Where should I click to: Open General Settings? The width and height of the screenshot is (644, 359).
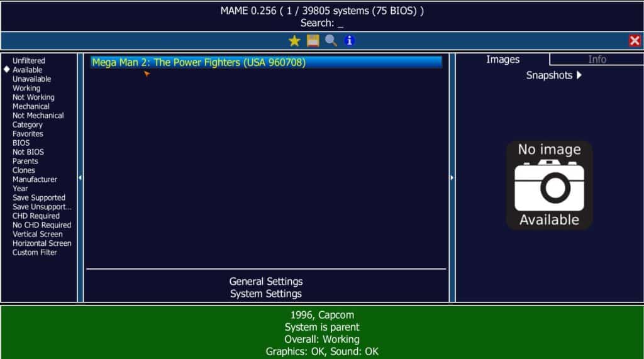point(266,282)
